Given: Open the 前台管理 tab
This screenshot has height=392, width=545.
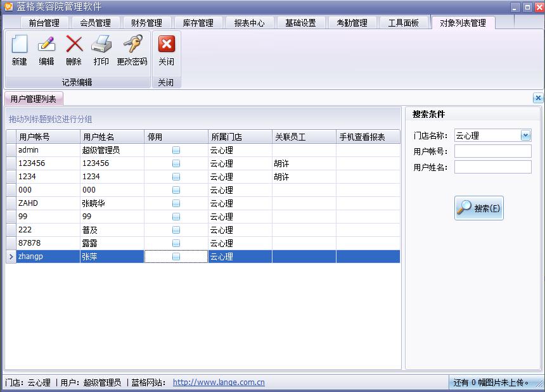Looking at the screenshot, I should 44,23.
